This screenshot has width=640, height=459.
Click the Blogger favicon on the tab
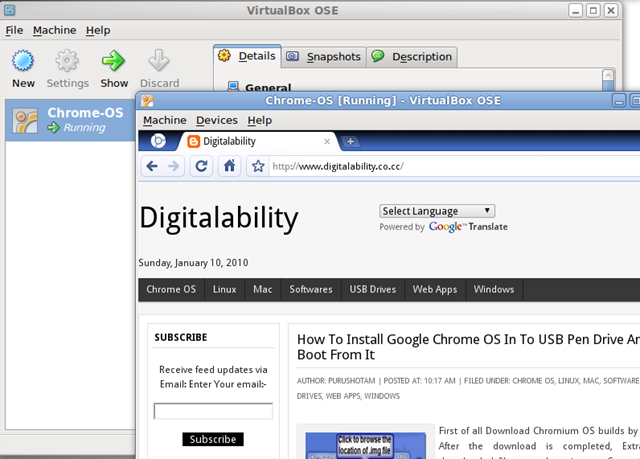[x=193, y=142]
